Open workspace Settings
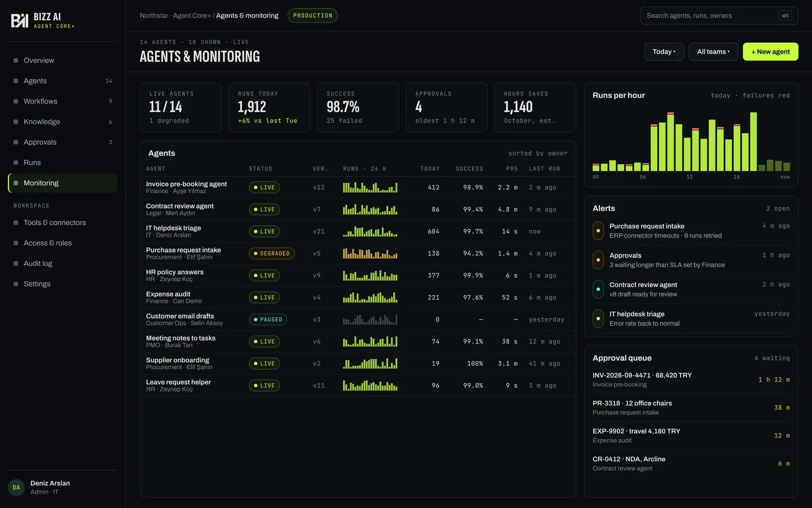Viewport: 812px width, 508px height. coord(63,284)
